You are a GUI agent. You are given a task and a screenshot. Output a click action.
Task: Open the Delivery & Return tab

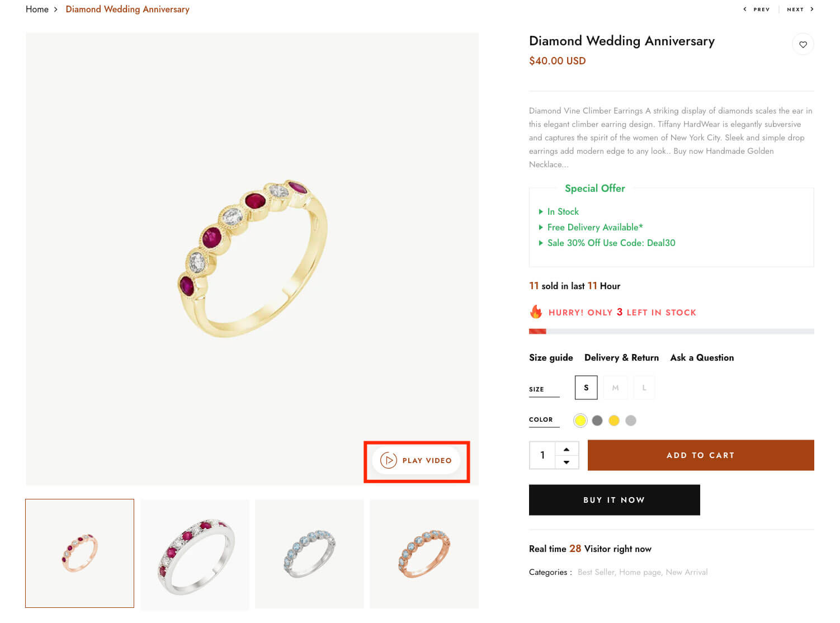pyautogui.click(x=621, y=357)
